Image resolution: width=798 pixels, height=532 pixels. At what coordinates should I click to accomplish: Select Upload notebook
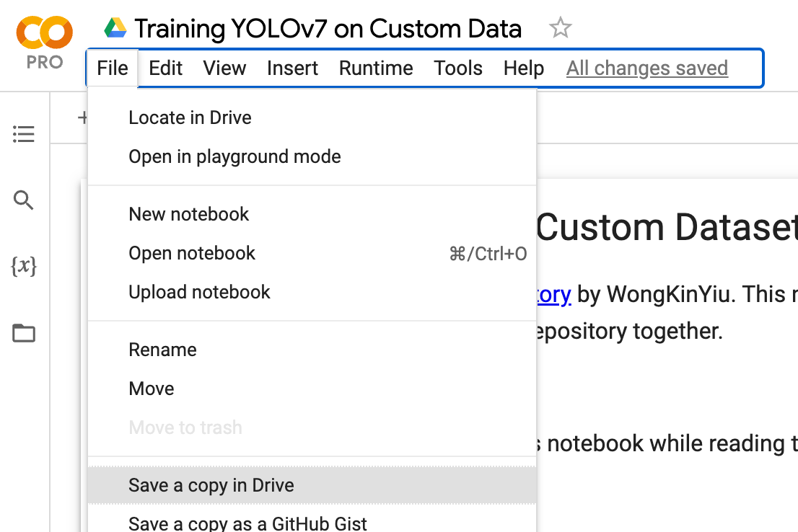tap(199, 292)
